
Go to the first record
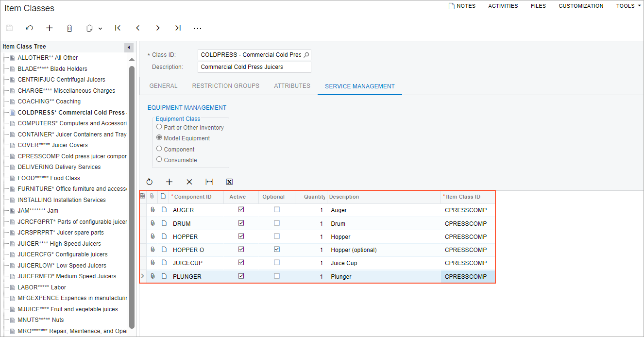coord(118,28)
